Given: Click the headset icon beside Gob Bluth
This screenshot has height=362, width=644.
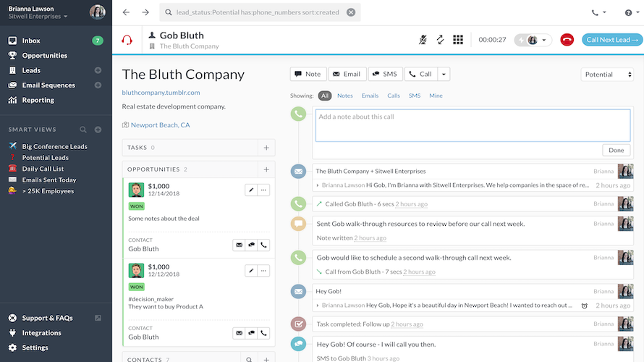Looking at the screenshot, I should pos(127,41).
